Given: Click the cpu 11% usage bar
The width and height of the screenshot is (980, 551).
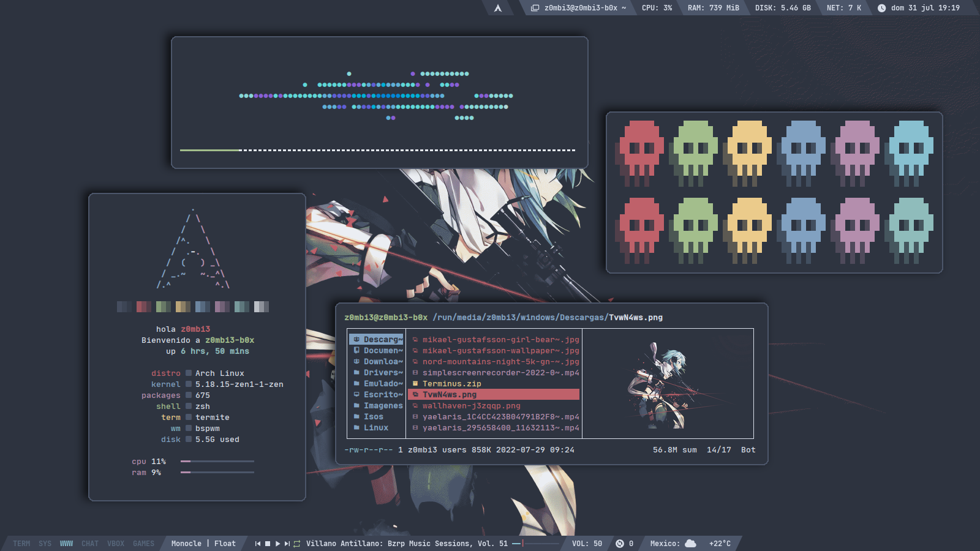Looking at the screenshot, I should [217, 462].
